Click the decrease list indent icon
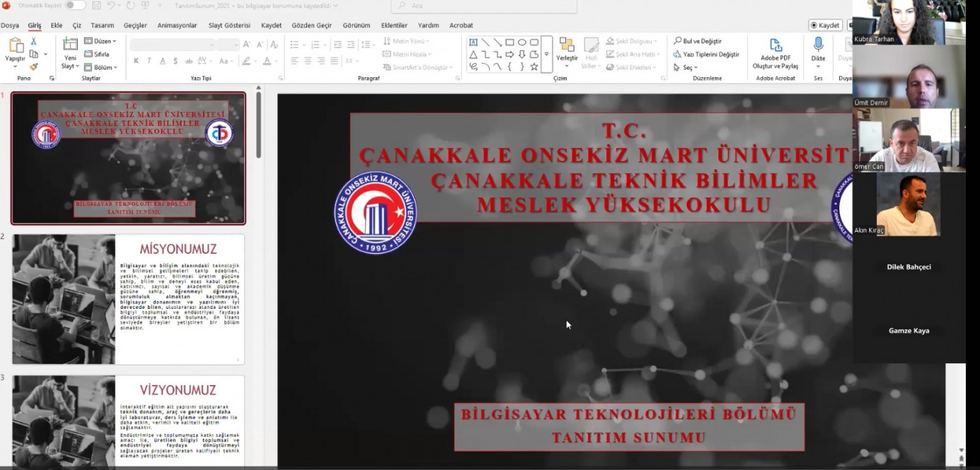The width and height of the screenshot is (980, 470). pos(338,44)
